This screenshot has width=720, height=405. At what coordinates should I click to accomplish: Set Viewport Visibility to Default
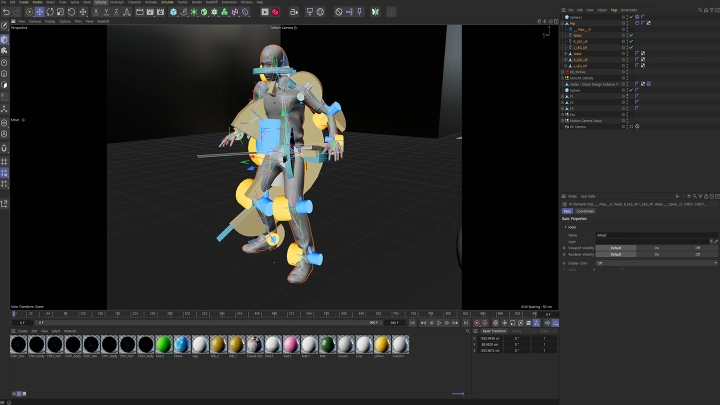coord(616,248)
